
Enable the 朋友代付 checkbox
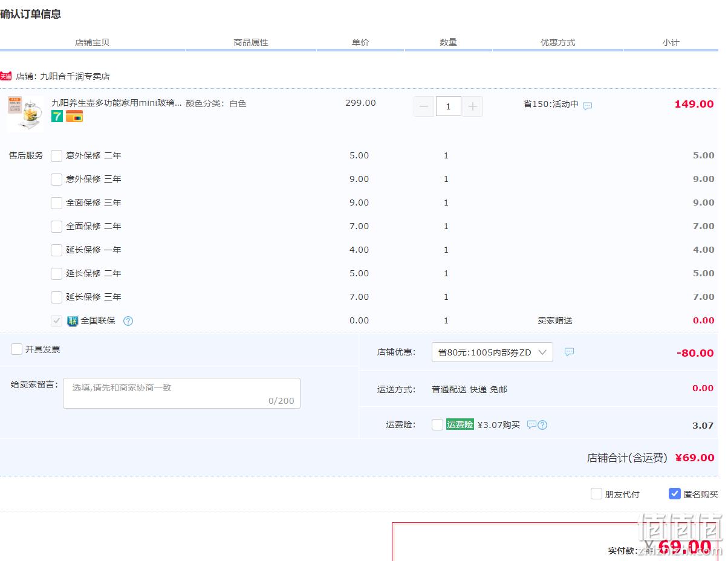[596, 494]
